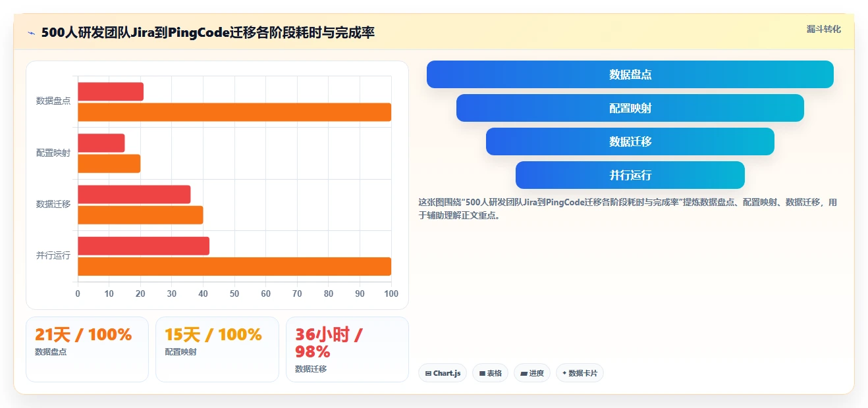Click the x-axis value 100
The image size is (868, 408).
(x=391, y=293)
